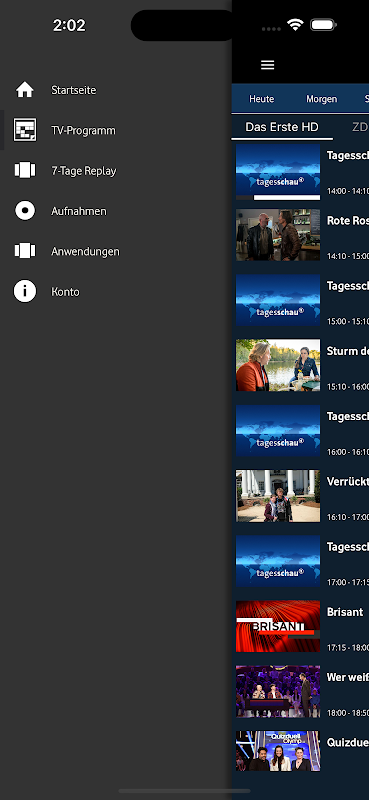
Task: Select the Das Erste HD channel tab
Action: (282, 127)
